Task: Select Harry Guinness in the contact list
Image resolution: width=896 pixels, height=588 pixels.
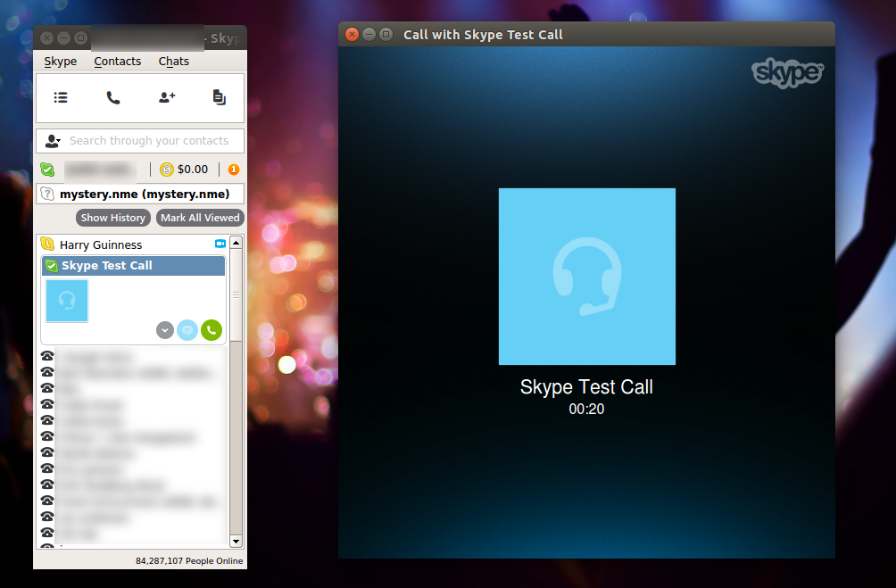Action: point(134,244)
